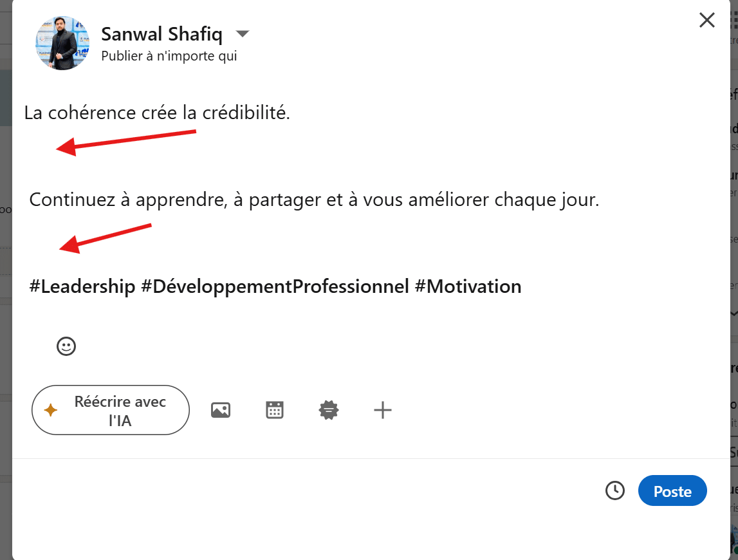The height and width of the screenshot is (560, 738).
Task: Open the celebrate an occasion option
Action: (328, 409)
